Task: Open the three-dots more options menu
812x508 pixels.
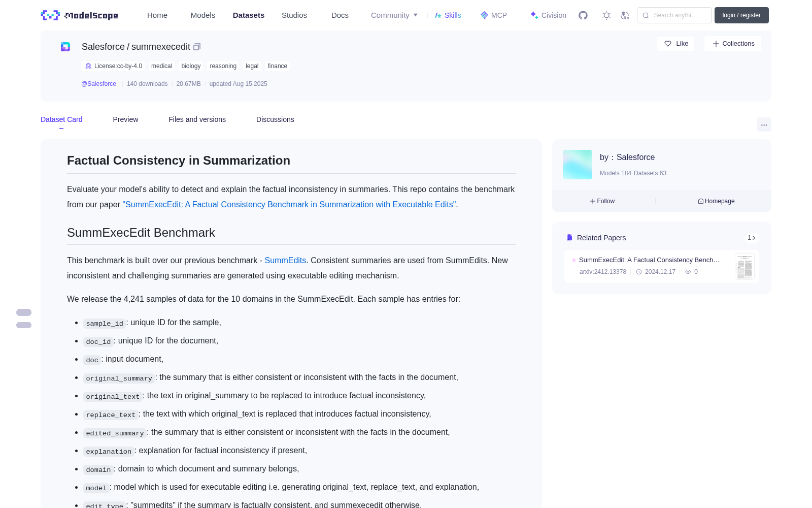Action: pyautogui.click(x=764, y=124)
